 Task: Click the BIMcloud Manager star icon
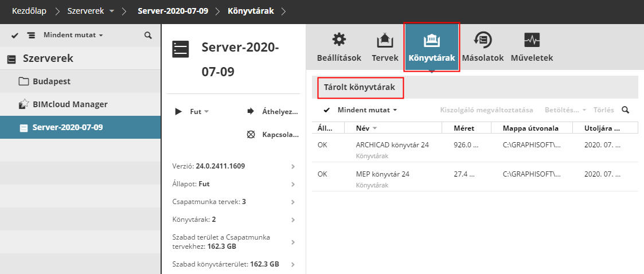[x=24, y=104]
